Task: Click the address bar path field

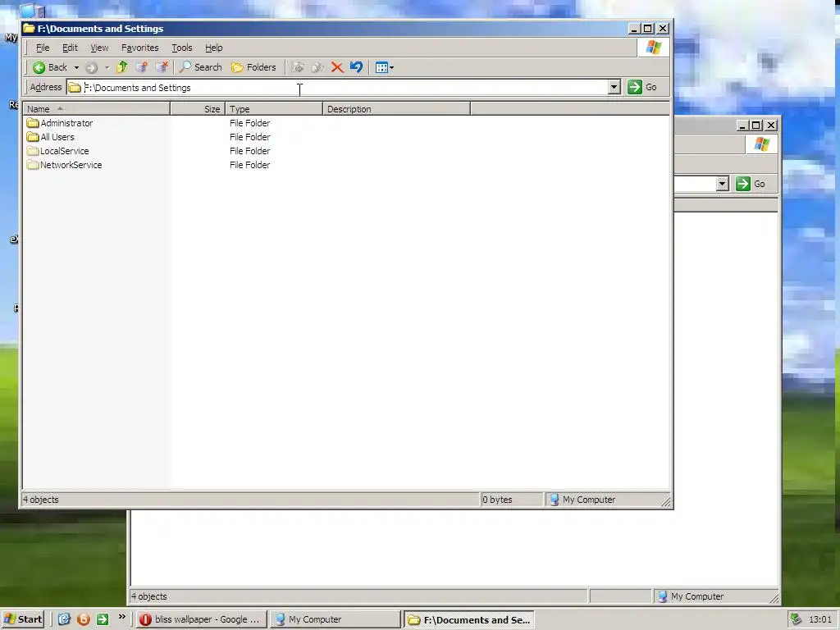Action: point(343,87)
